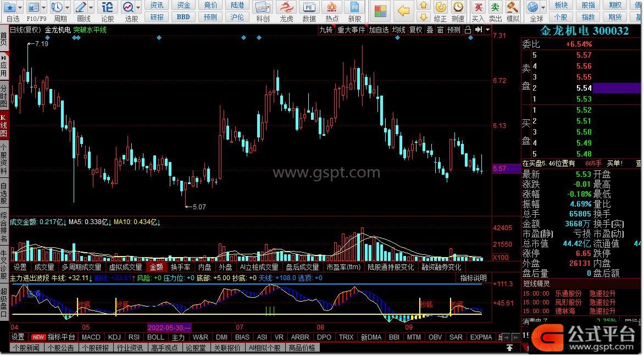
Task: Select the BOLL indicator tab
Action: point(156,337)
